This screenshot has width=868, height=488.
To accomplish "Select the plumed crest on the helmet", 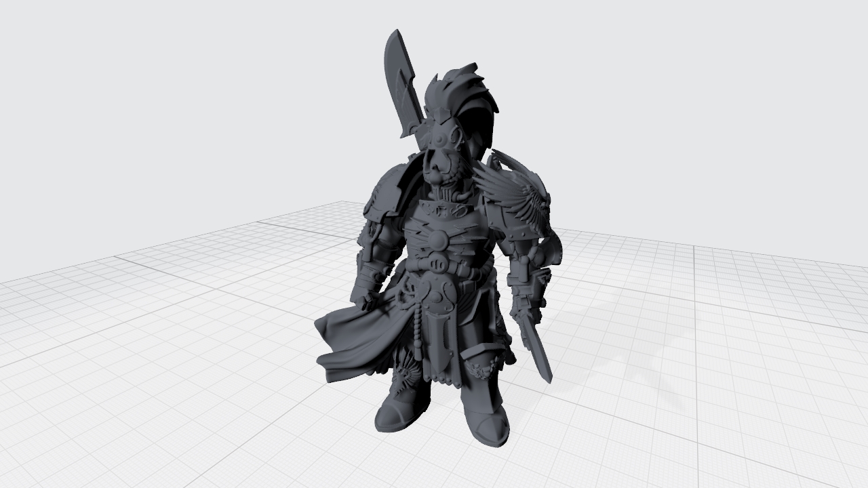I will pos(468,95).
